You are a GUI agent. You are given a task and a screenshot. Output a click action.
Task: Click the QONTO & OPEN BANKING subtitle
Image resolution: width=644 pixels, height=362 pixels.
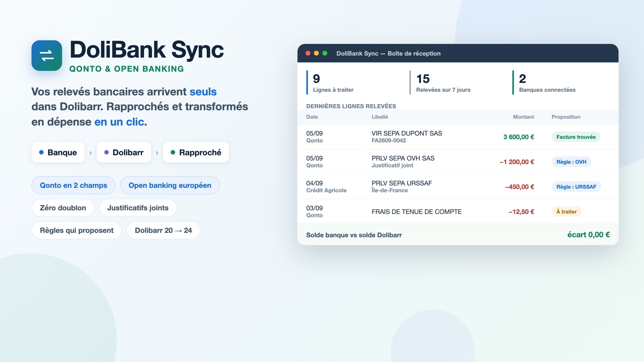click(x=126, y=69)
